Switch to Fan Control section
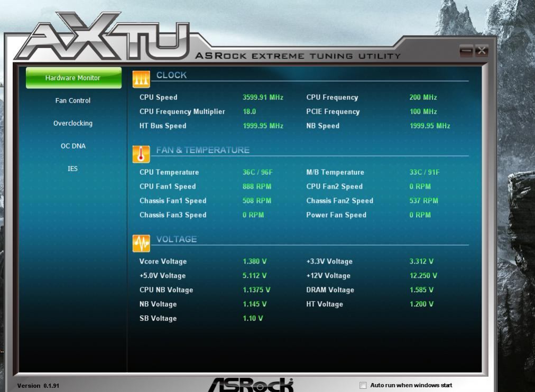Viewport: 535px width, 392px height. (x=72, y=100)
